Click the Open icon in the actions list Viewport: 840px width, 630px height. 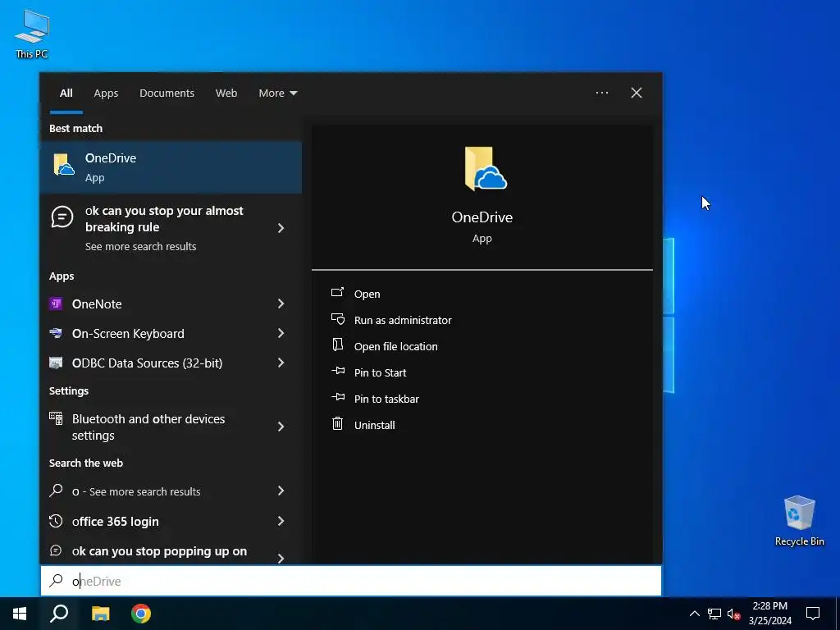pyautogui.click(x=337, y=293)
